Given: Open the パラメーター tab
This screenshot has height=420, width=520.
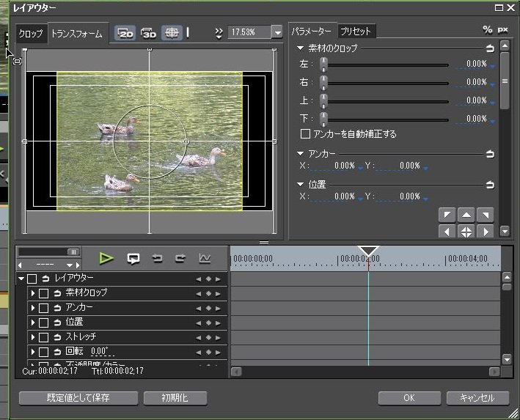Looking at the screenshot, I should click(x=312, y=32).
